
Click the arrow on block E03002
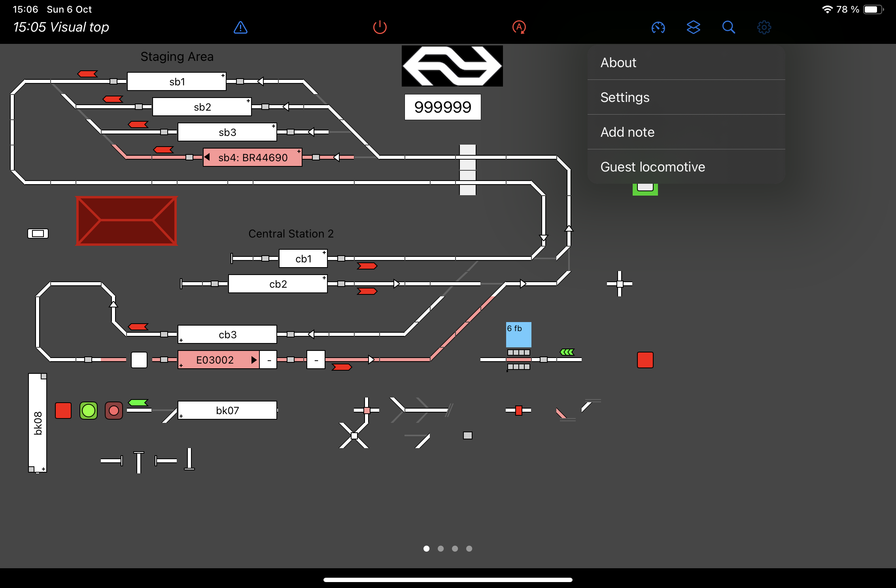click(x=253, y=360)
